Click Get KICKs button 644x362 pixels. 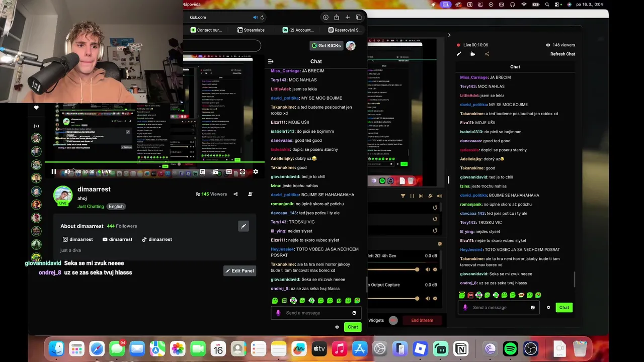(x=326, y=46)
